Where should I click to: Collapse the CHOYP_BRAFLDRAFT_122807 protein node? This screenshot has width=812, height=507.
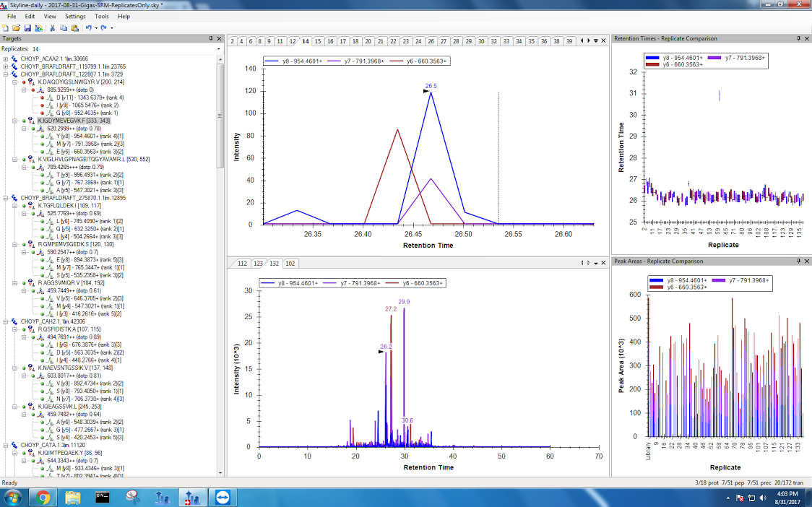pos(6,74)
